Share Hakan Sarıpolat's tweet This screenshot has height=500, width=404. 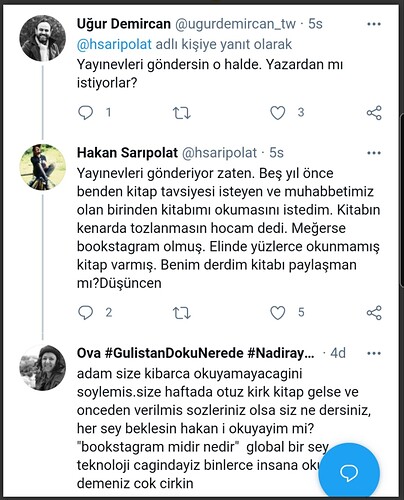click(374, 313)
